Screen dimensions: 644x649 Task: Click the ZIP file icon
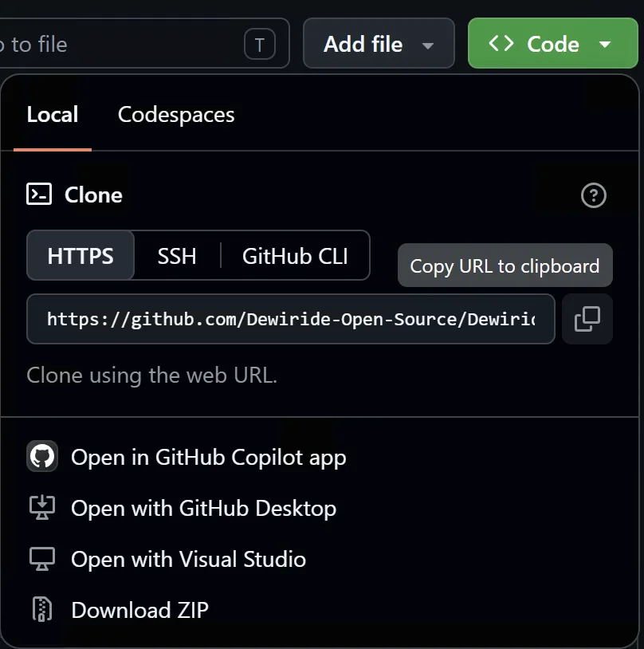pyautogui.click(x=42, y=610)
